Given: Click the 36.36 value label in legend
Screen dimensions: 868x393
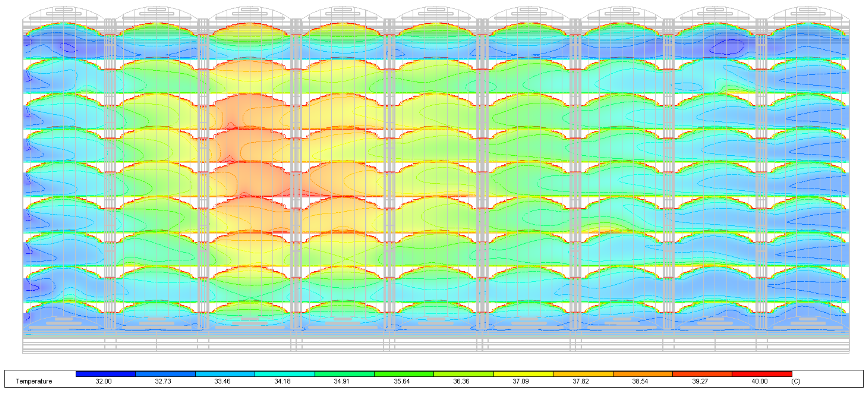Looking at the screenshot, I should (461, 381).
